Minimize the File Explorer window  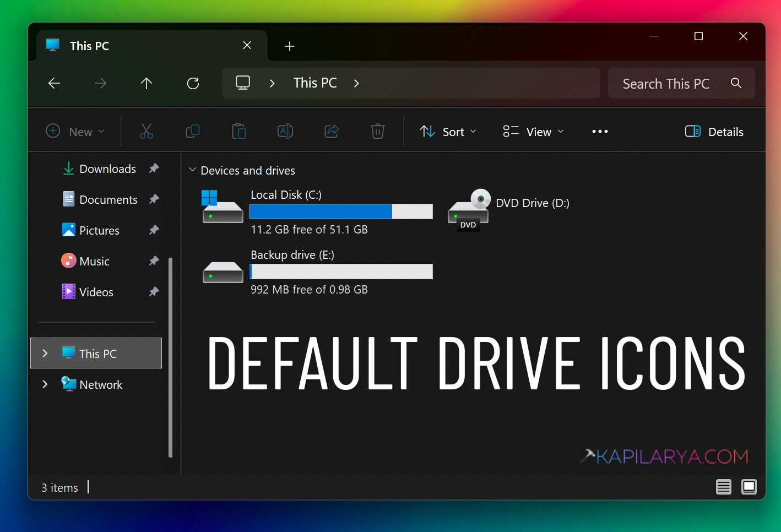654,36
